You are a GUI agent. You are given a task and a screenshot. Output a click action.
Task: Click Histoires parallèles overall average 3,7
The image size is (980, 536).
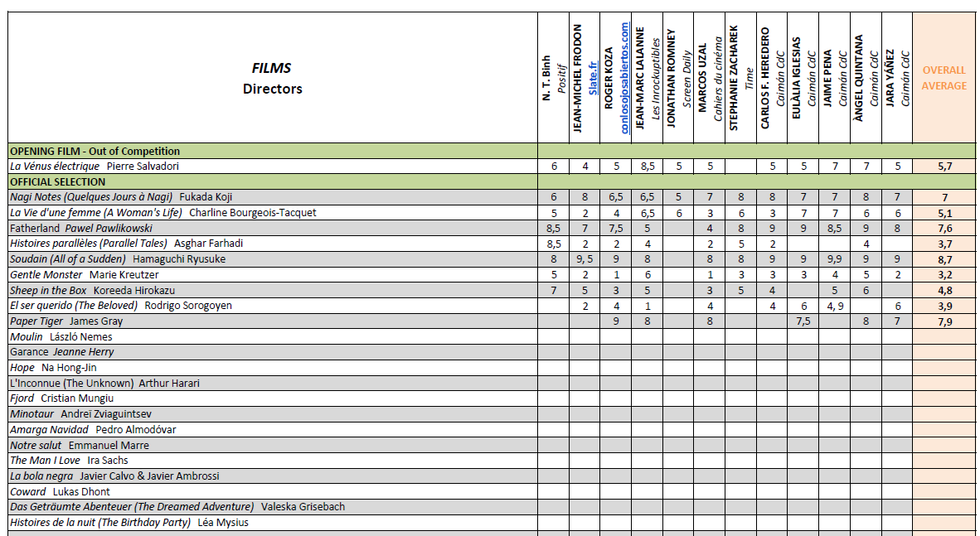click(944, 244)
